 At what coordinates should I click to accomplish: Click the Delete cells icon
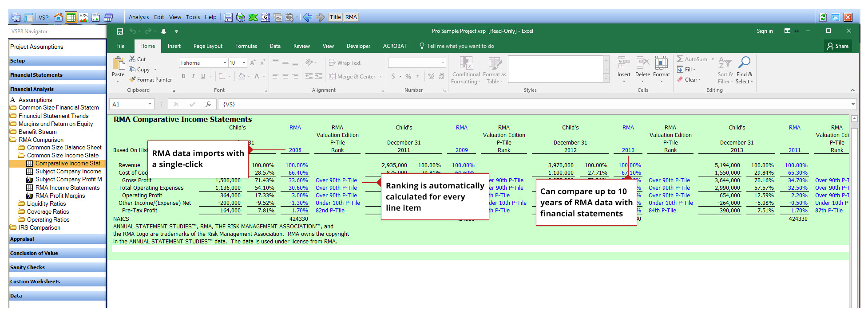642,63
